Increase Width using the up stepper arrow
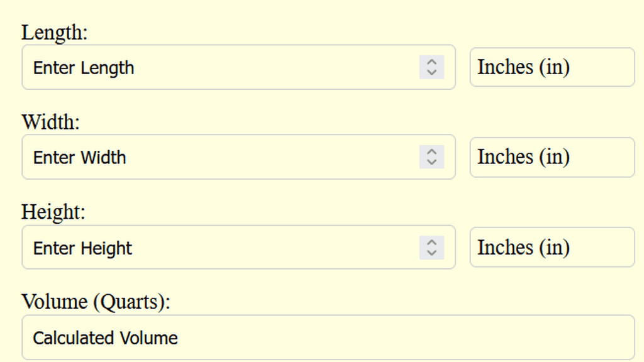The width and height of the screenshot is (644, 362). pos(431,152)
